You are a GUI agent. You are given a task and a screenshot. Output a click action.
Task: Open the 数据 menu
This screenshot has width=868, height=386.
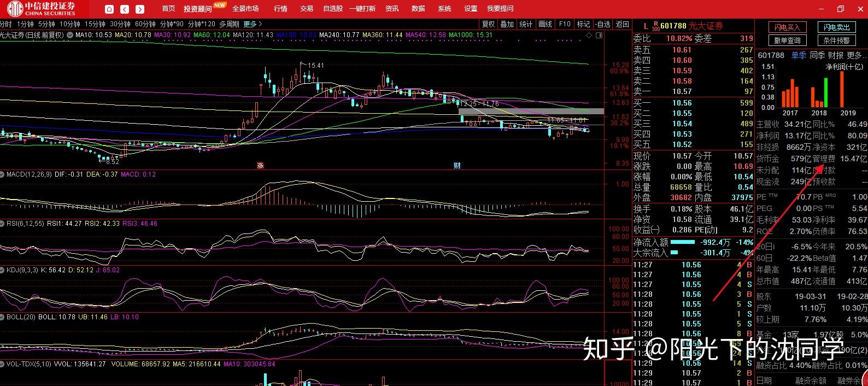coord(418,9)
